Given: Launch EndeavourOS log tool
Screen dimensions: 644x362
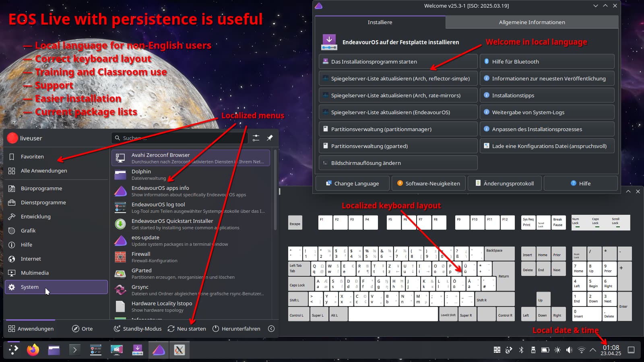Looking at the screenshot, I should click(191, 208).
